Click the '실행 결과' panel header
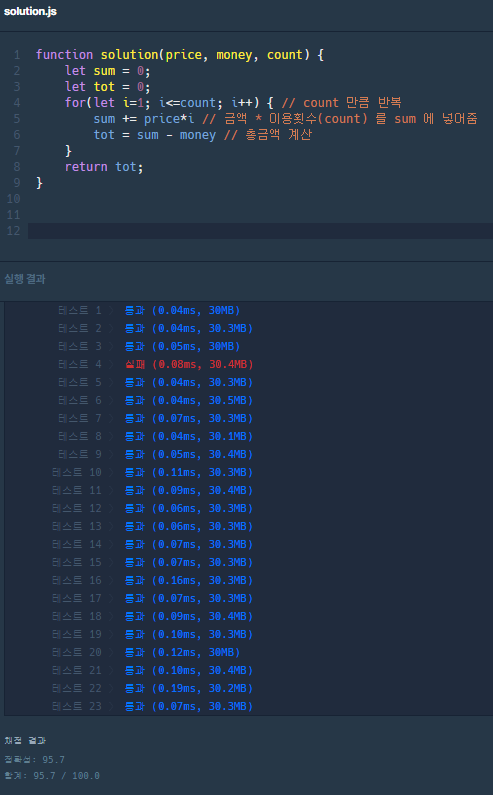 pyautogui.click(x=25, y=279)
